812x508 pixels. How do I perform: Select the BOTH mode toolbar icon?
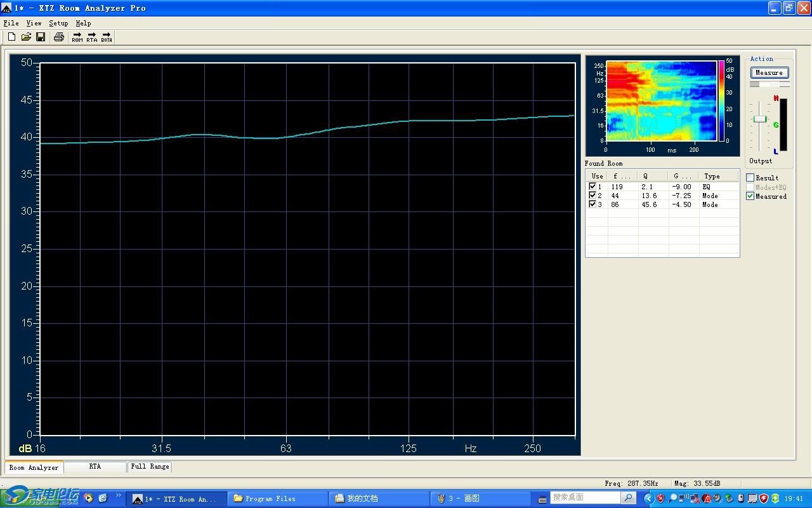pos(107,37)
